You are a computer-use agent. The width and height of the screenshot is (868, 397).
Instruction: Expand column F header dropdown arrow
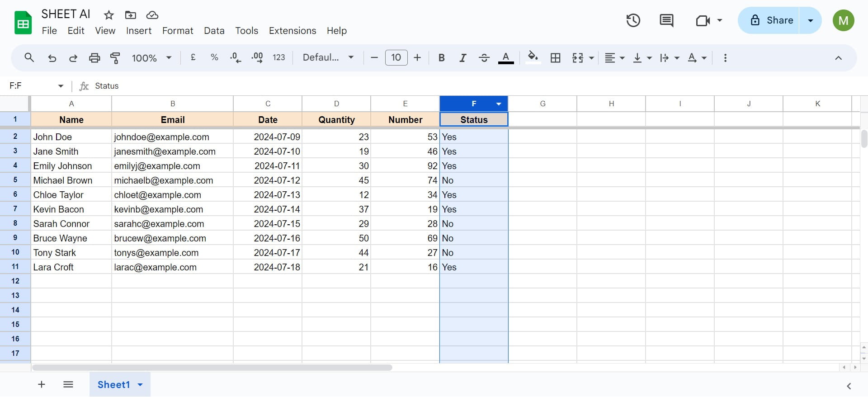pos(499,104)
